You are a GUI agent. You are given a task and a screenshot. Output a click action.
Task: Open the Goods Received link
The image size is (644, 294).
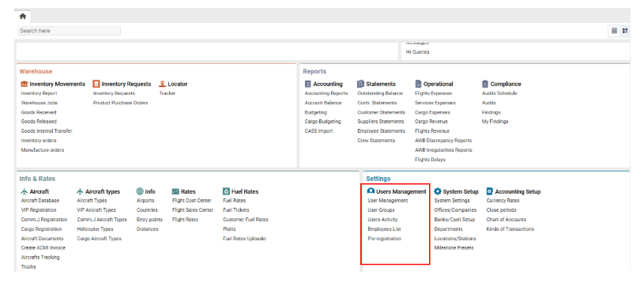tap(39, 112)
